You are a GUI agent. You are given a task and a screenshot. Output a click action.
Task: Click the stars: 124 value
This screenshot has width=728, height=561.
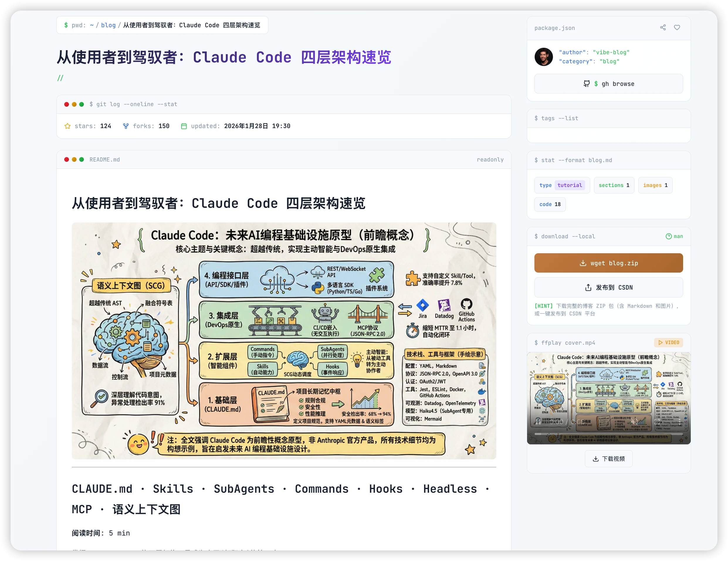click(105, 126)
